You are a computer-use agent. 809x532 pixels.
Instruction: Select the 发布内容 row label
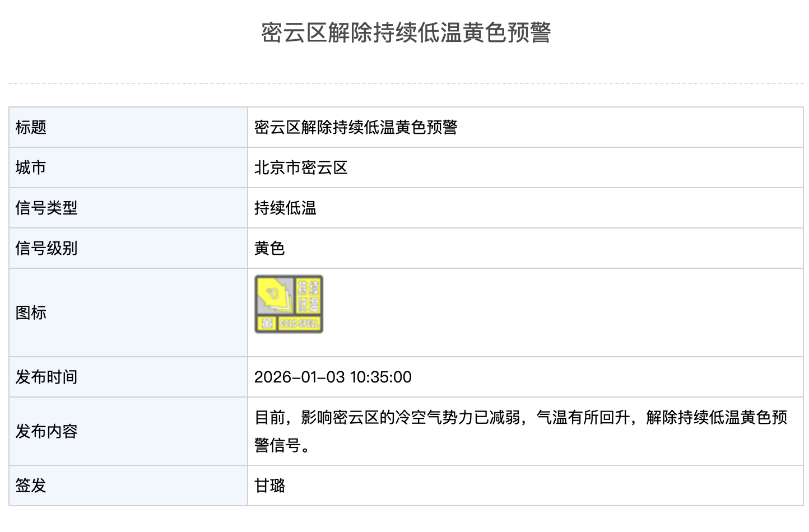(x=47, y=432)
